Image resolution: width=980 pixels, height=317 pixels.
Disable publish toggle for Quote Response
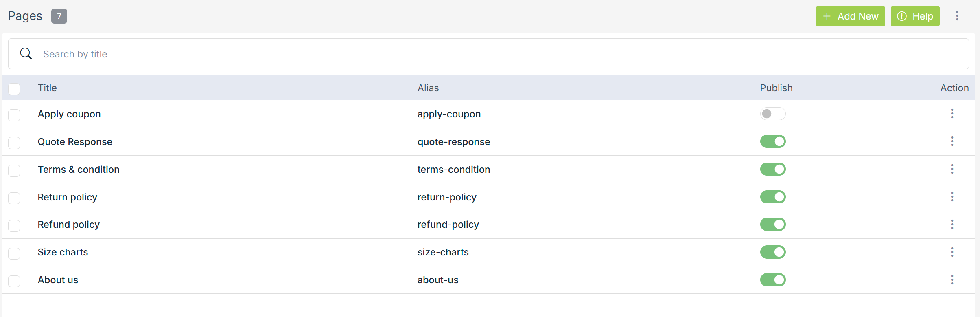(x=772, y=141)
